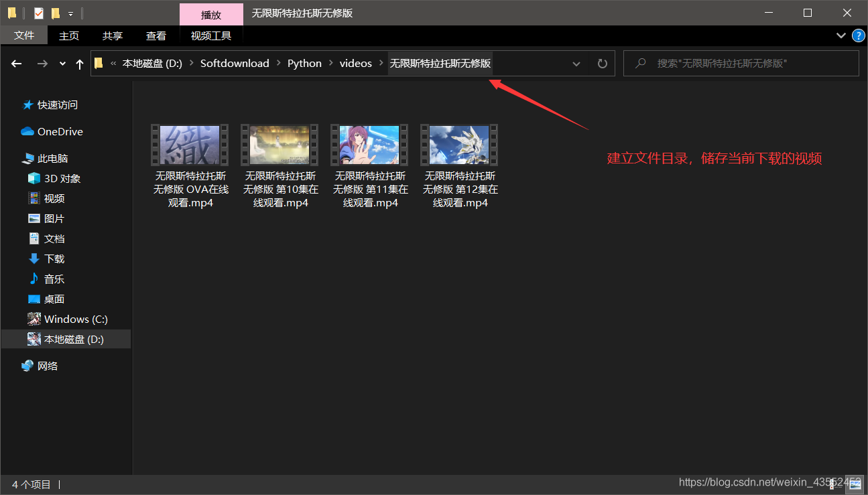Click the folder icon in address bar
Viewport: 868px width, 495px height.
99,63
